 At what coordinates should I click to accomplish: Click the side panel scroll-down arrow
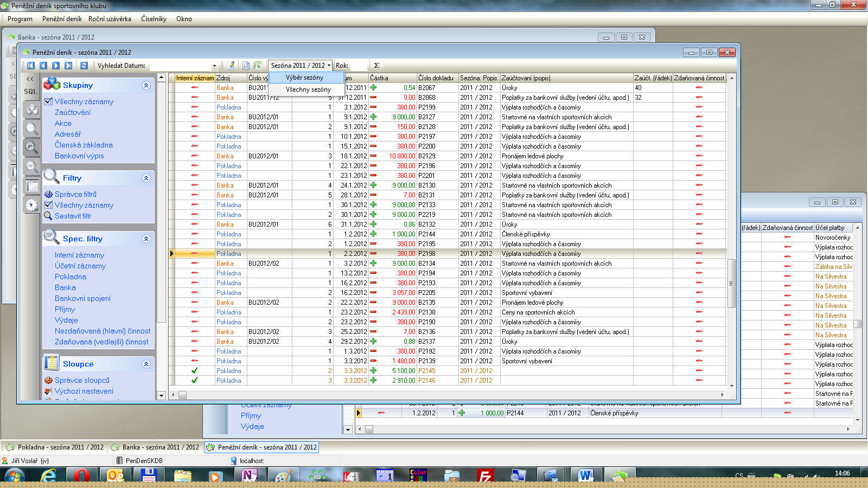(161, 395)
